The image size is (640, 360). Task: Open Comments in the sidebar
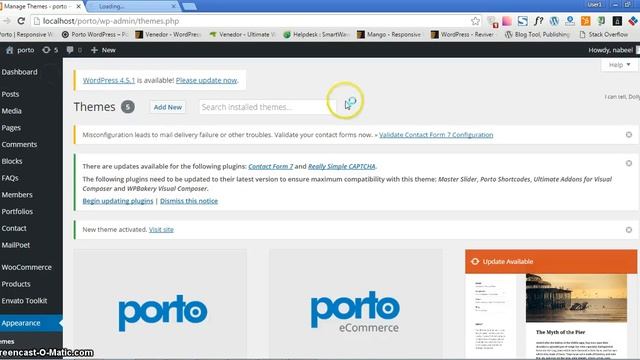coord(19,144)
